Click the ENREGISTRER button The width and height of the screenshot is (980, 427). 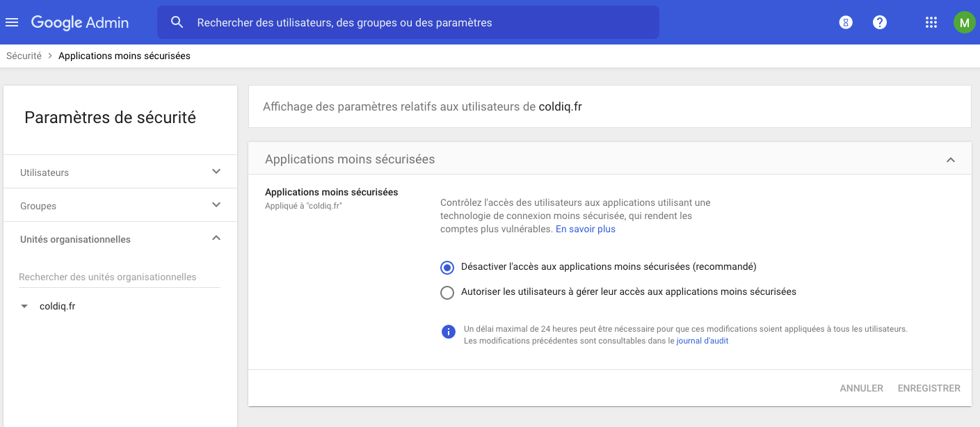[929, 388]
